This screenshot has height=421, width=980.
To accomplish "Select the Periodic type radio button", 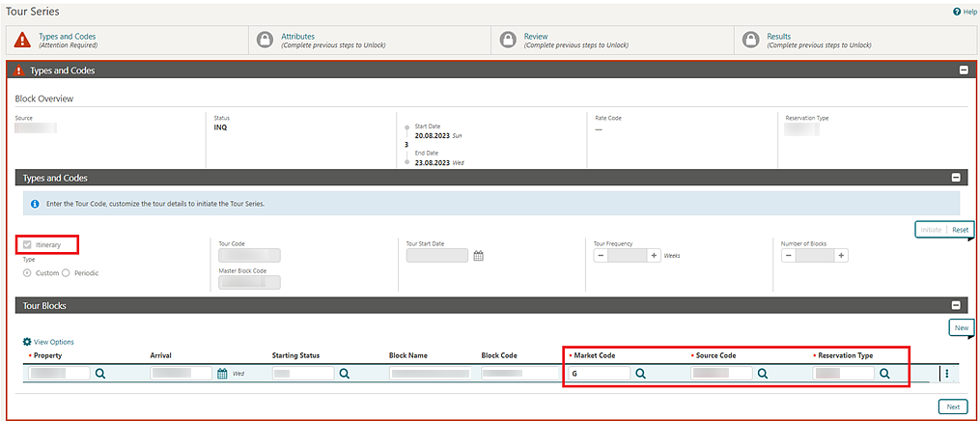I will pyautogui.click(x=66, y=273).
